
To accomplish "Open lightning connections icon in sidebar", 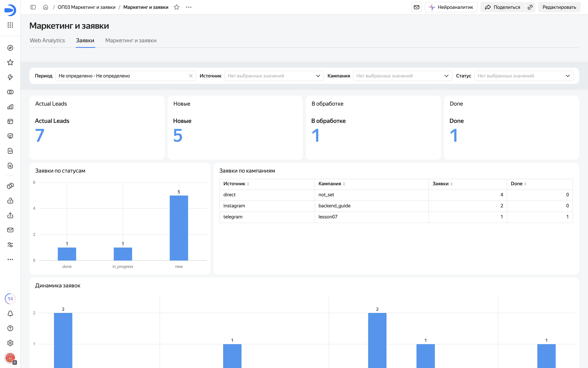I will click(x=10, y=77).
